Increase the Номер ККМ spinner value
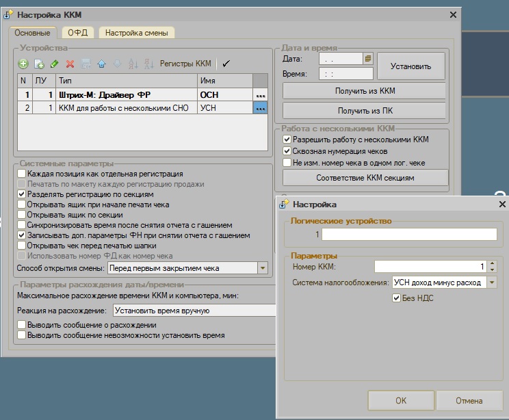This screenshot has width=509, height=420. coord(493,263)
